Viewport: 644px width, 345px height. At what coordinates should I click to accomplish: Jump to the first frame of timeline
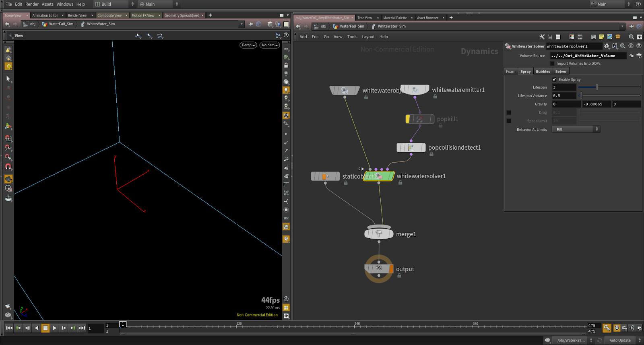coord(9,328)
